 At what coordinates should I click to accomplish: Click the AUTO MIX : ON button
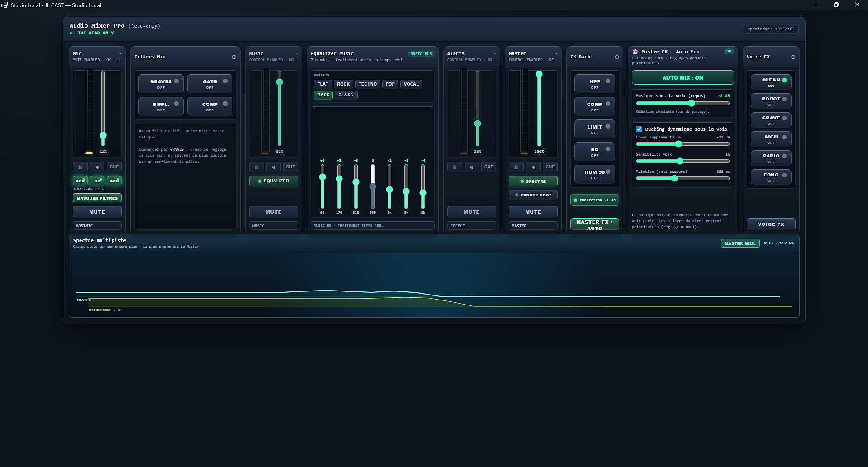pyautogui.click(x=683, y=78)
